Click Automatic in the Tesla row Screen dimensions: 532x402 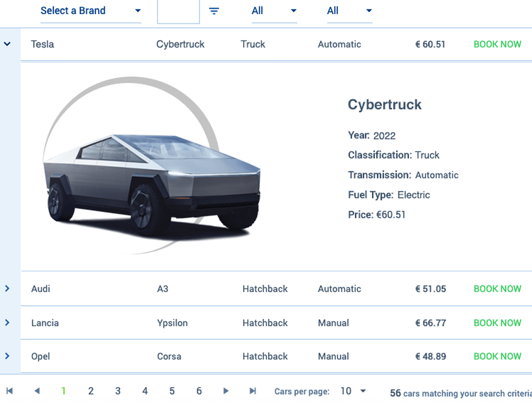[x=339, y=44]
